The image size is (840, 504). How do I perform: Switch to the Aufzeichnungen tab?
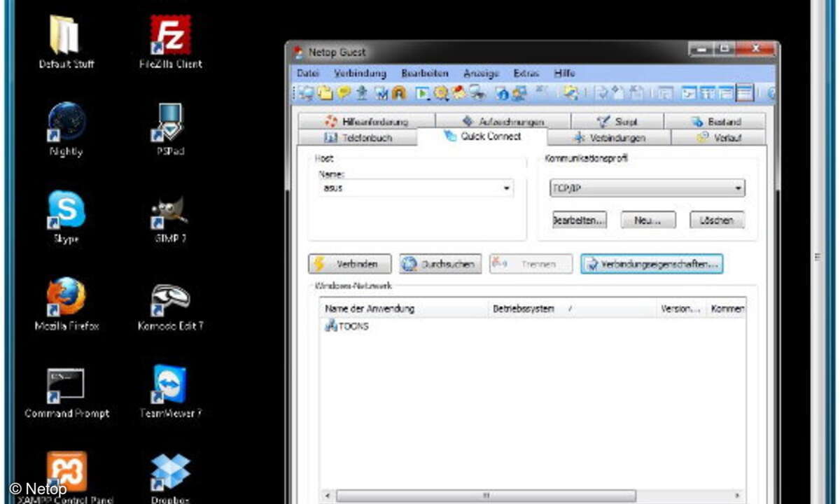503,121
